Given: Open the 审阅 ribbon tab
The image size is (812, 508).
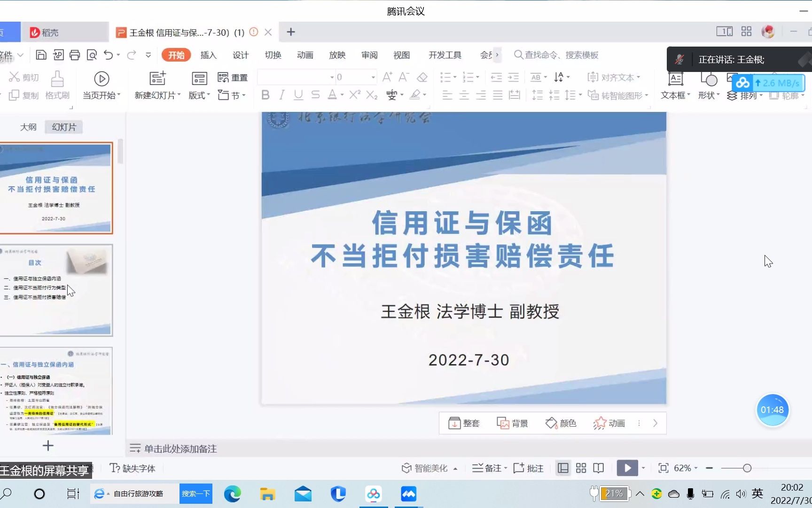Looking at the screenshot, I should click(x=369, y=55).
